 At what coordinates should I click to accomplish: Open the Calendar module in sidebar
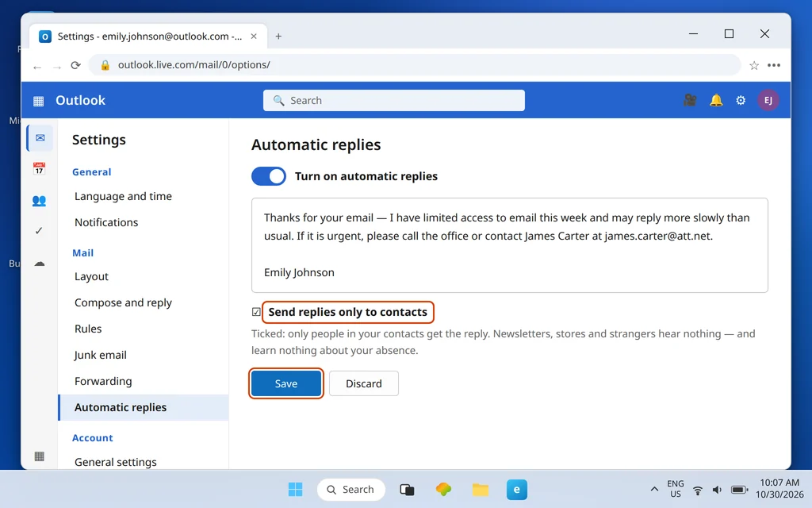[x=39, y=168]
